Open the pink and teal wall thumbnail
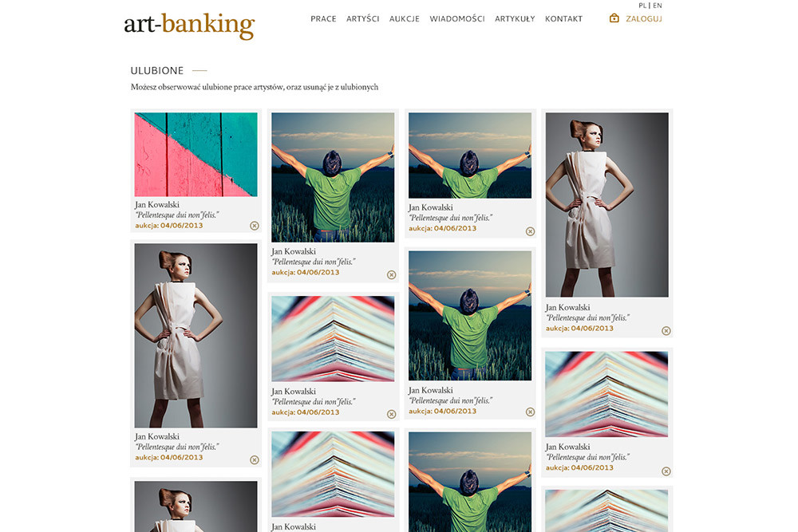 [196, 155]
